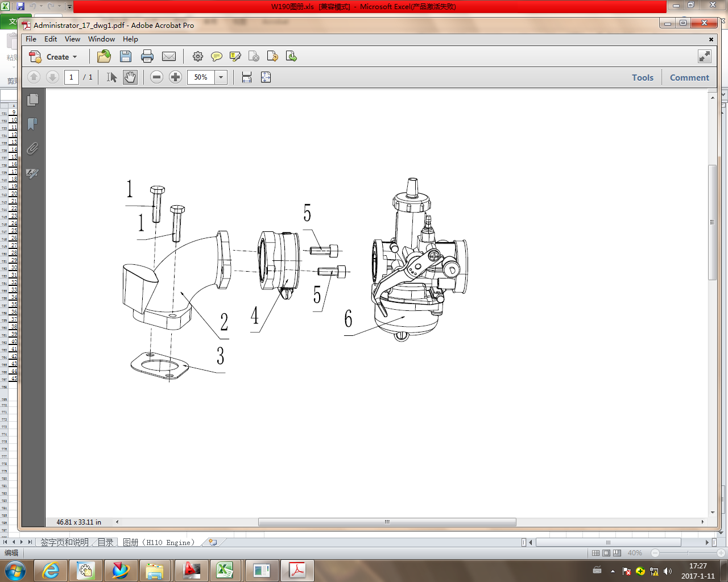
Task: Email the PDF via the envelope icon
Action: pyautogui.click(x=168, y=56)
